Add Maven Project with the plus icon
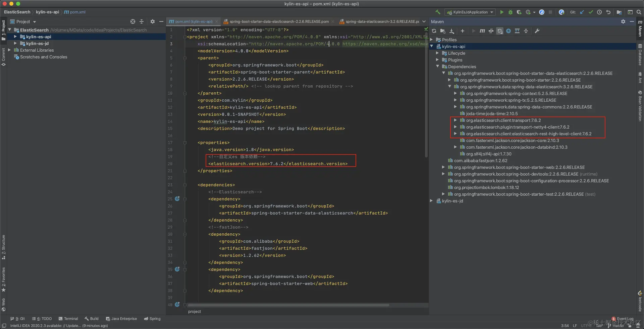The width and height of the screenshot is (644, 329). pos(463,31)
